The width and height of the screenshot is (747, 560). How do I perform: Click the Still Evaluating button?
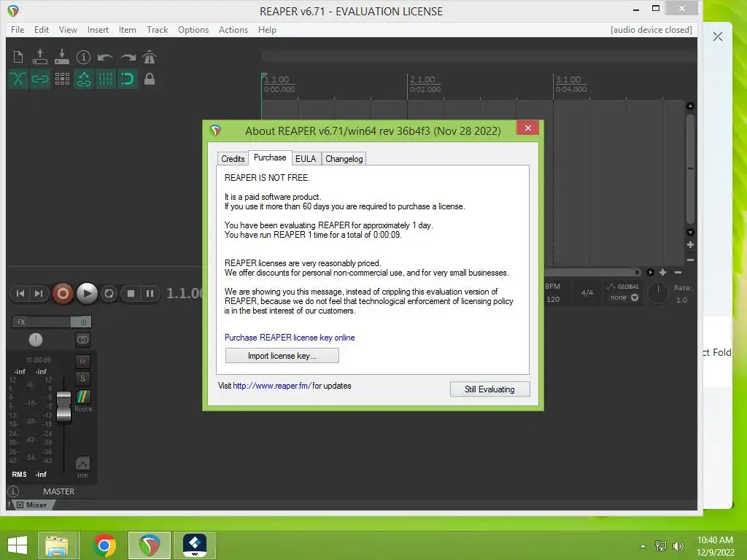(x=489, y=389)
